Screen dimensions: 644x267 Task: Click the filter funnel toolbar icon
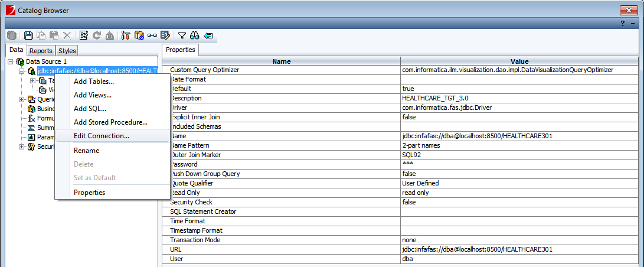pos(182,36)
